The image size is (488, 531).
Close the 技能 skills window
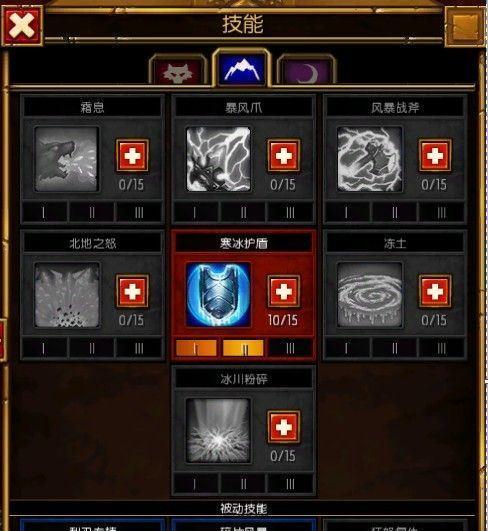22,26
